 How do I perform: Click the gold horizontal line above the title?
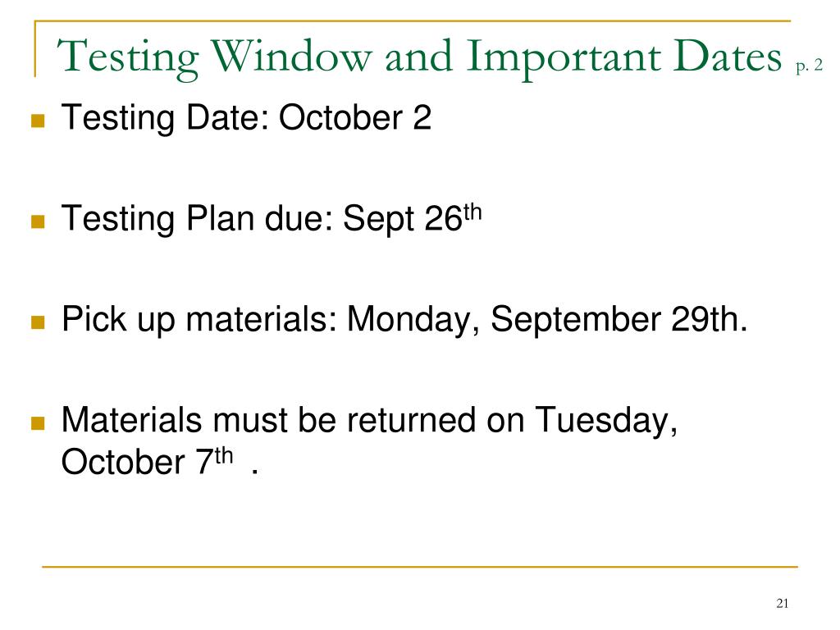(x=412, y=21)
